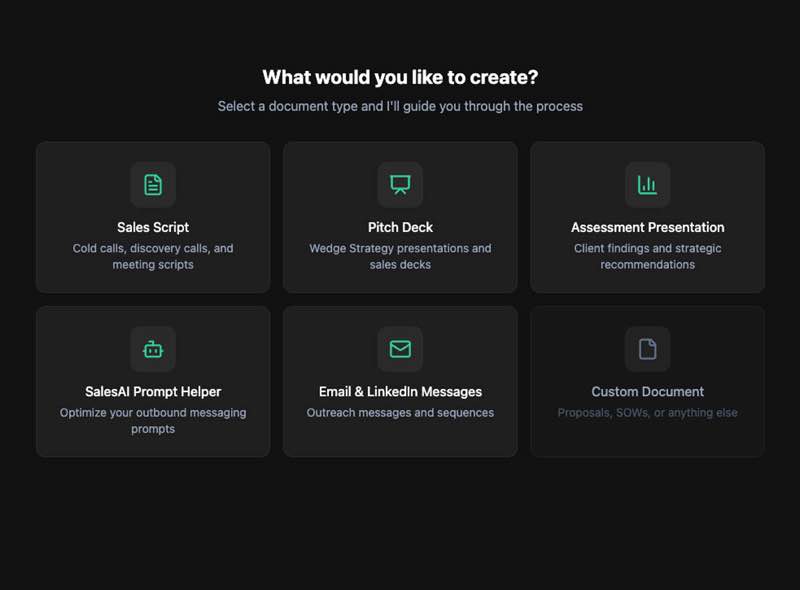Click the 'Select a document type' subtitle
Viewport: 800px width, 590px height.
click(400, 106)
